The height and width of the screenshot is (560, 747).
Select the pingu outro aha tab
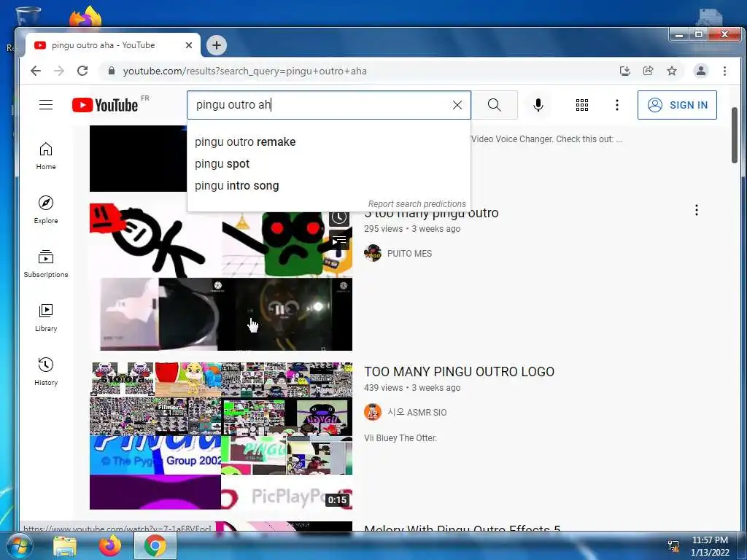click(112, 45)
